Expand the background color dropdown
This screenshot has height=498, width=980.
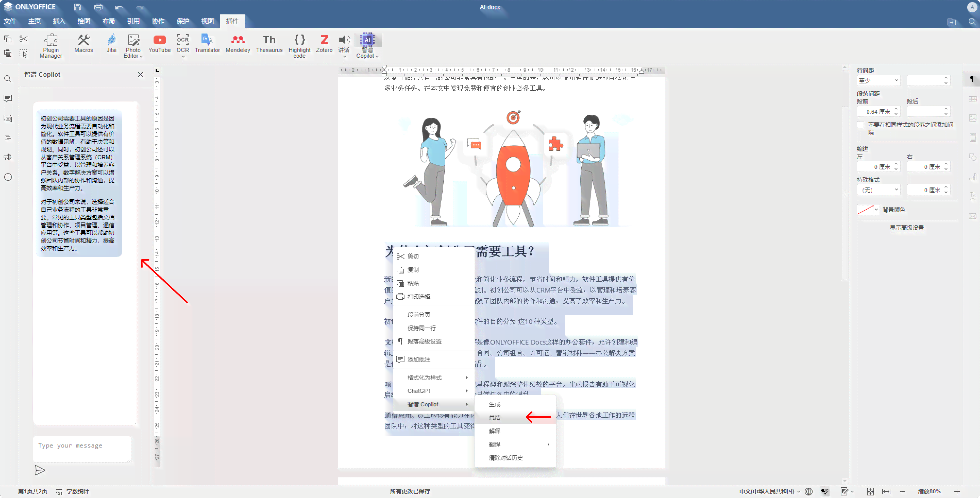(876, 209)
